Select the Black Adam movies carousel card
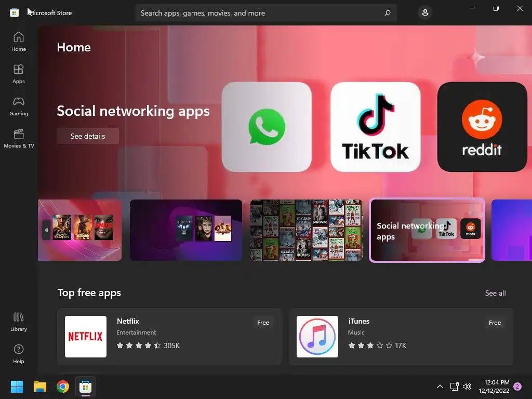Viewport: 532px width, 399px height. pos(79,230)
